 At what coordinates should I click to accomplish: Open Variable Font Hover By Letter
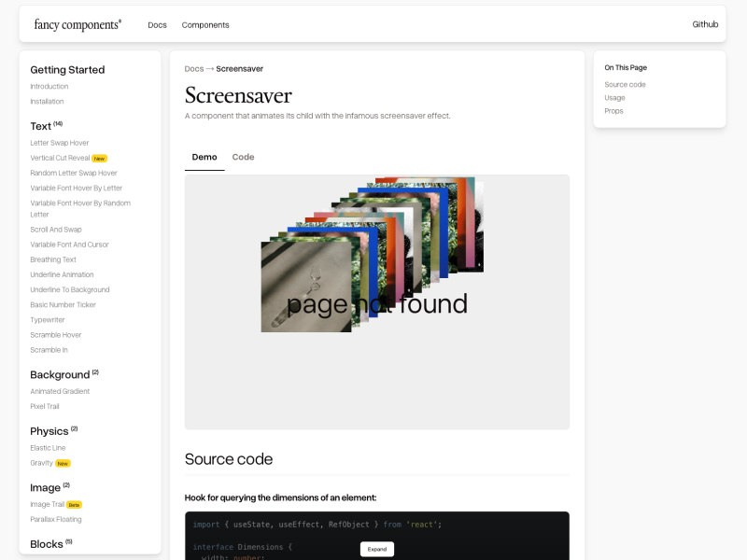[77, 189]
